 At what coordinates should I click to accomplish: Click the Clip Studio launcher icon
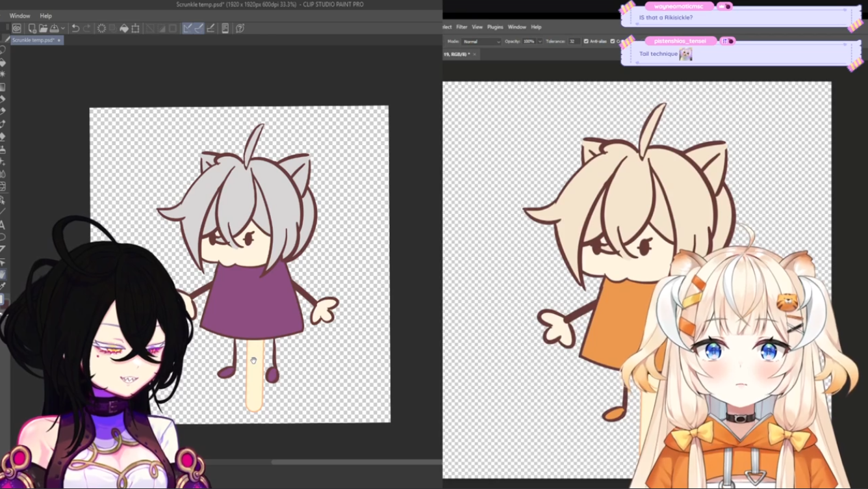17,29
